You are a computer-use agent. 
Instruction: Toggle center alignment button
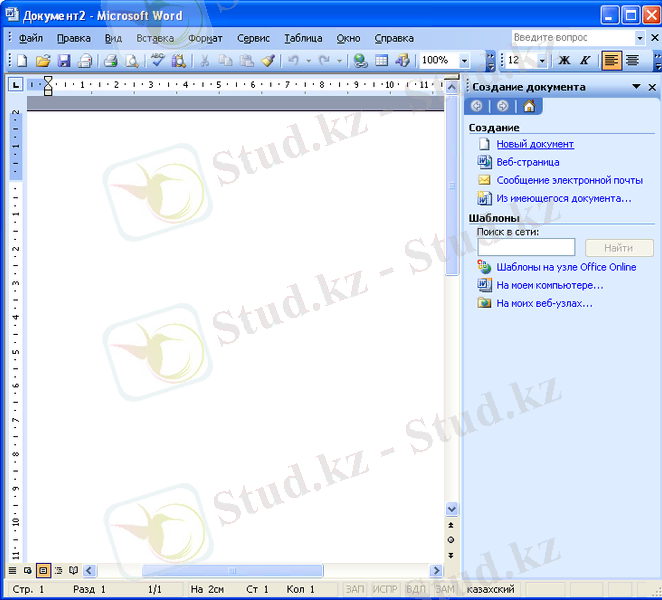click(x=632, y=61)
